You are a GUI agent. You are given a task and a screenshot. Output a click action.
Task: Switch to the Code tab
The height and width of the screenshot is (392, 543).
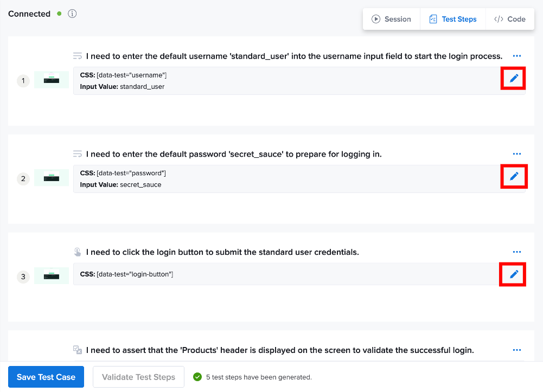click(510, 19)
